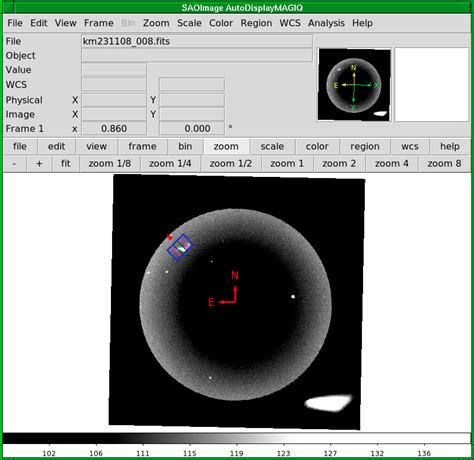Screen dimensions: 474x460
Task: Switch buttonbar to the scale tab
Action: click(272, 146)
